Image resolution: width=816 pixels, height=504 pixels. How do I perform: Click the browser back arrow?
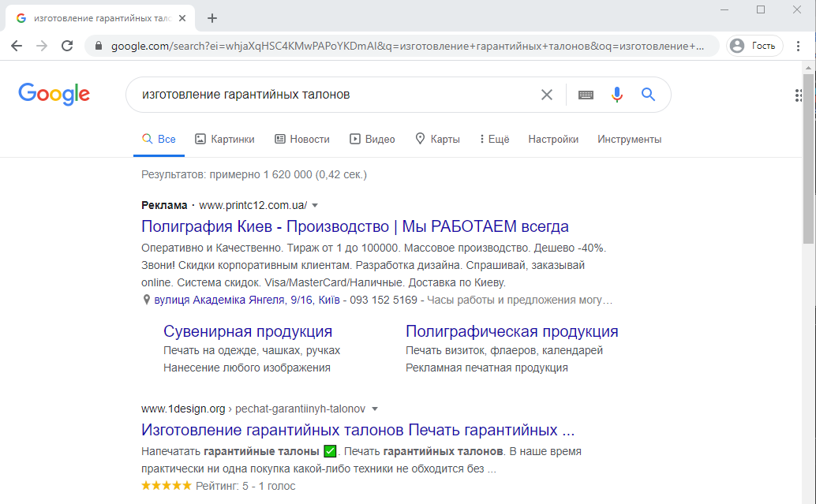pos(17,46)
